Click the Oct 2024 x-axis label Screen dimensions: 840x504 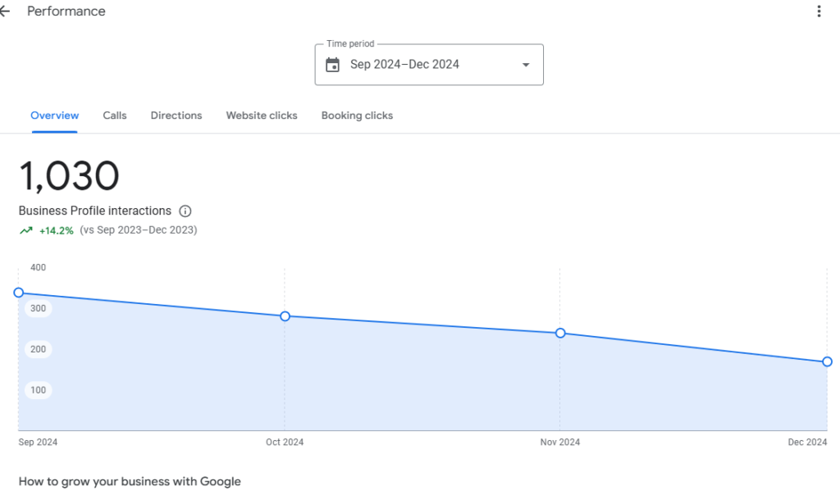(x=285, y=442)
